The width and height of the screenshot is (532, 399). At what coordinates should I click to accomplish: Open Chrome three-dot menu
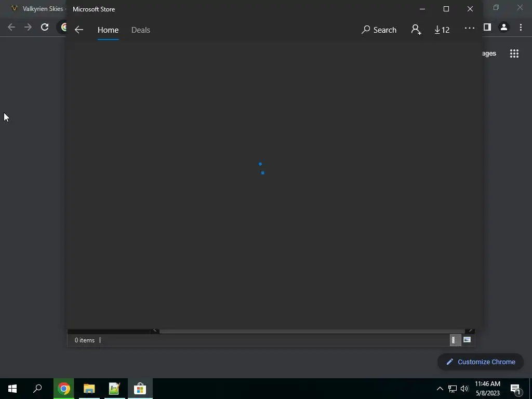click(x=521, y=27)
